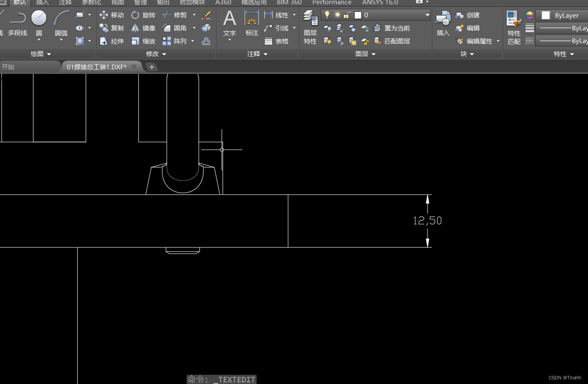
Task: Close the 01焊接总工装1.DXF drawing tab
Action: coord(134,67)
